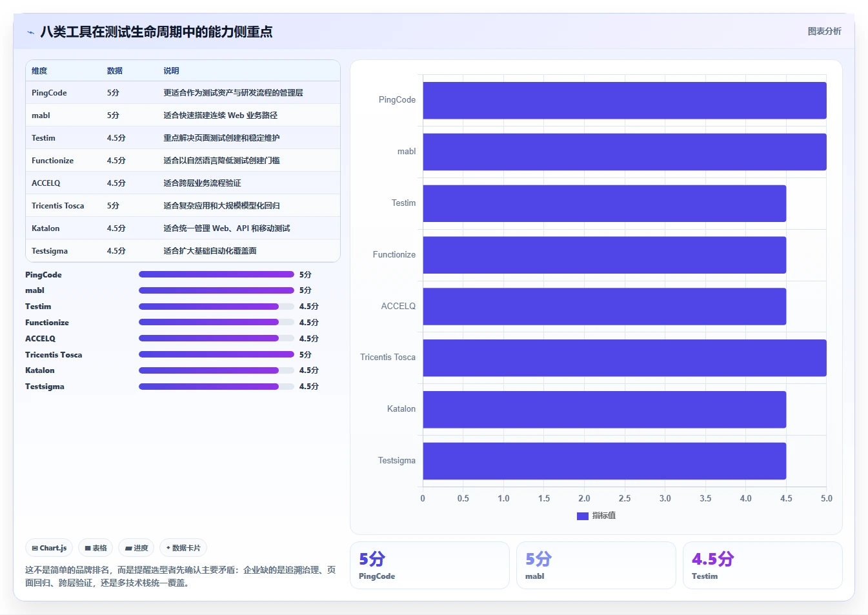868x615 pixels.
Task: Click 适合统一管理 Web、API 和移动测试 description
Action: coord(227,228)
